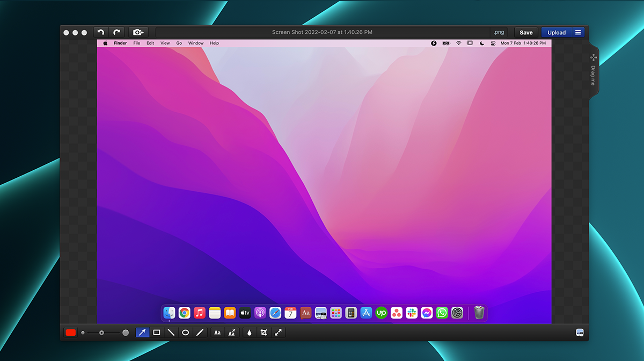Redo the last action

click(x=117, y=32)
